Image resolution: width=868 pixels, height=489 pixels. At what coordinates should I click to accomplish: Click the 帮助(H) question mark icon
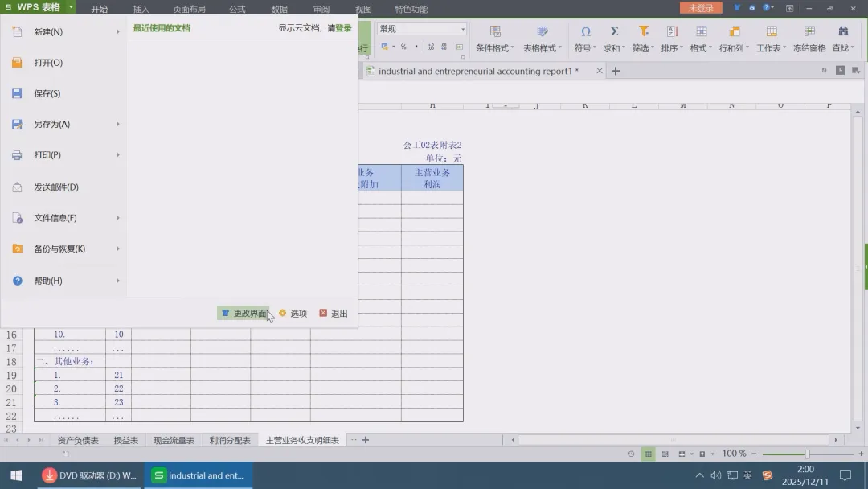[x=17, y=281]
